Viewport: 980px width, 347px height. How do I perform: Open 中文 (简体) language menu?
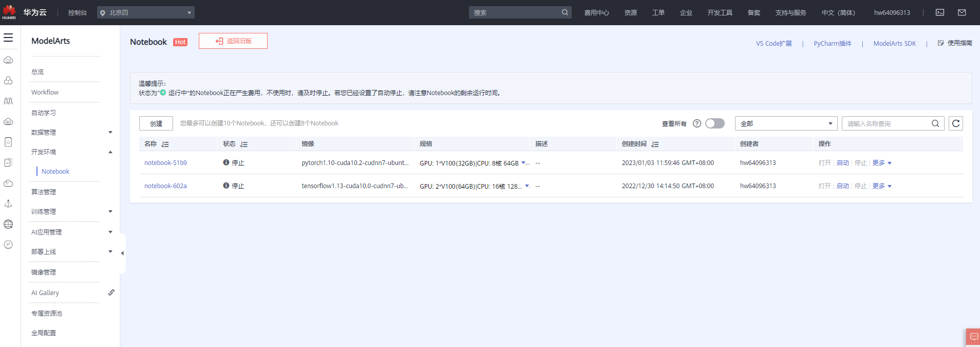click(x=838, y=12)
